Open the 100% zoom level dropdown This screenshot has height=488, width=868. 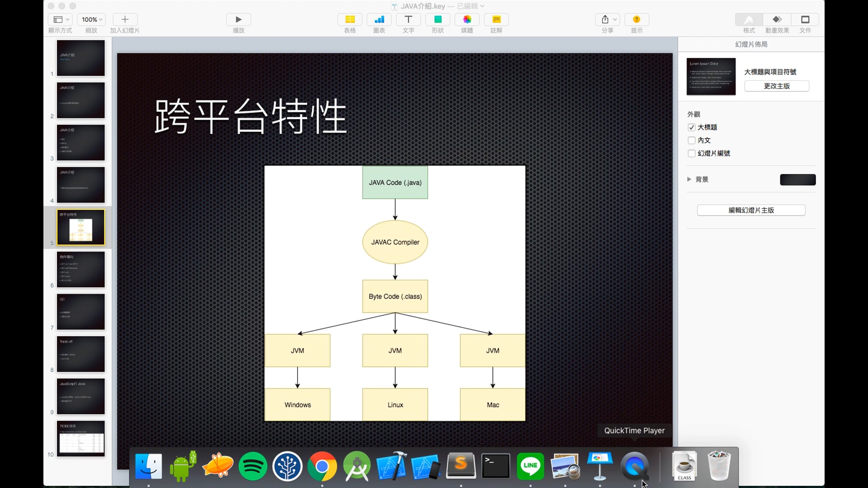(x=91, y=19)
